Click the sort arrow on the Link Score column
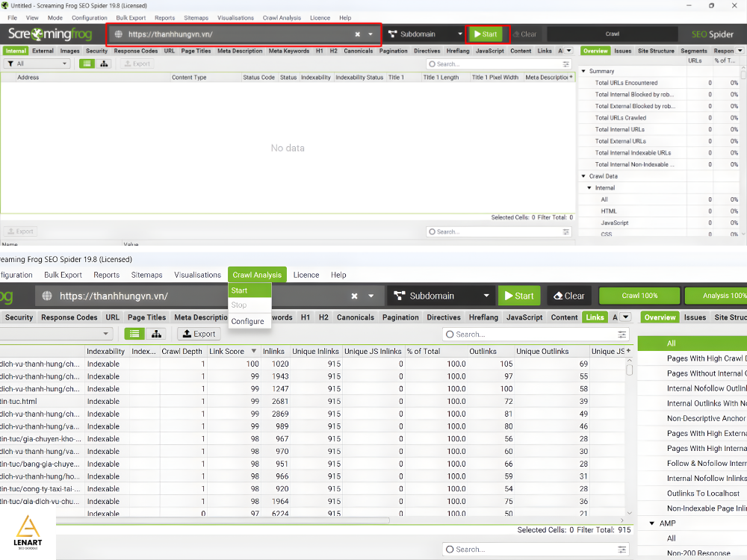Viewport: 747px width, 560px height. coord(253,351)
